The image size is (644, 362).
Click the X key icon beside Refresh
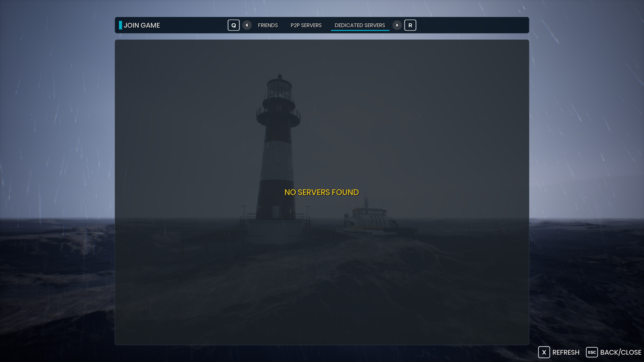pos(544,352)
